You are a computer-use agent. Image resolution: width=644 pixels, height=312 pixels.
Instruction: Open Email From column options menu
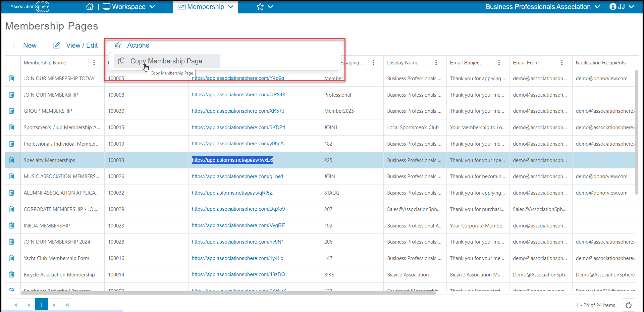point(562,62)
